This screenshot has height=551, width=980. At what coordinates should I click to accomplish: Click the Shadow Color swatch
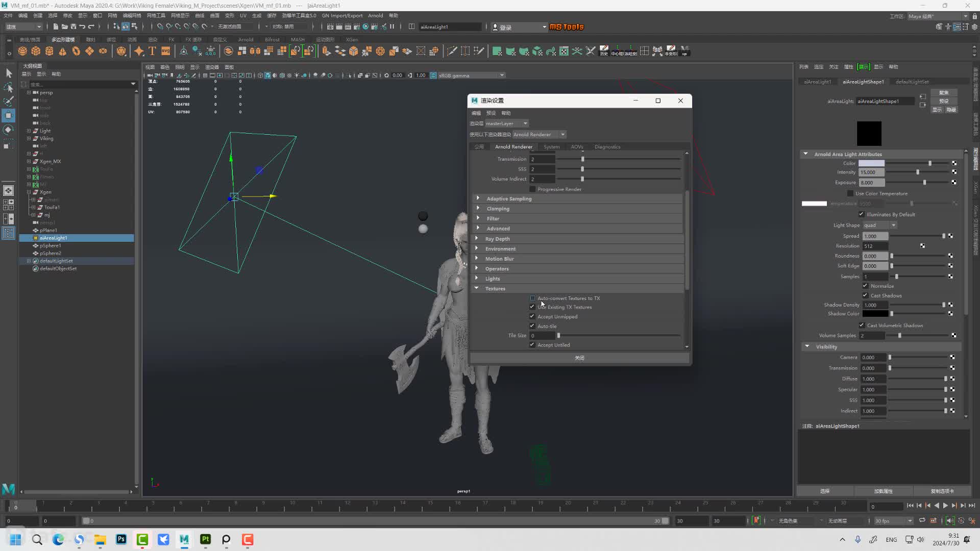pos(875,314)
